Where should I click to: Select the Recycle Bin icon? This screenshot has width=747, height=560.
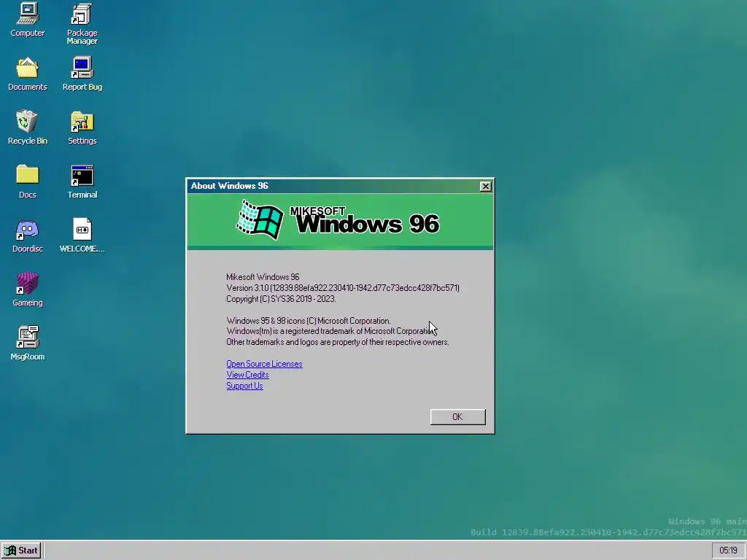27,128
